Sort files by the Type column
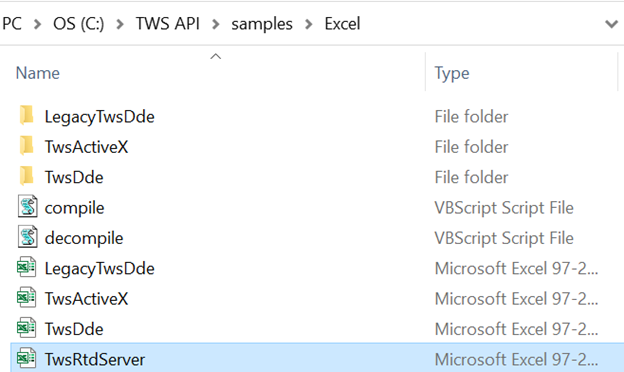Screen dimensions: 624x372 click(x=452, y=73)
